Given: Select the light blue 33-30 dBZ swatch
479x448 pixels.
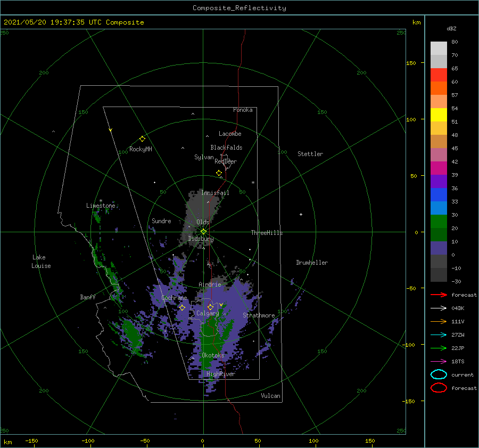Looking at the screenshot, I should pos(439,208).
